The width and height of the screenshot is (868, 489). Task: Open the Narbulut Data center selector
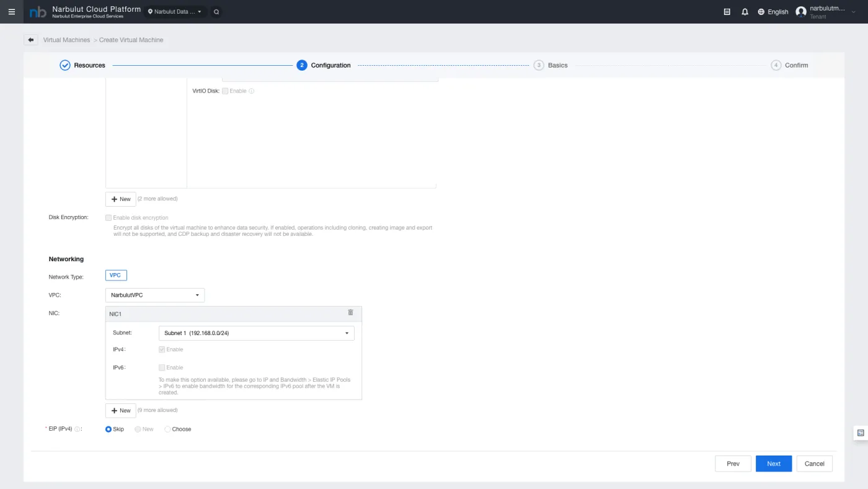click(x=175, y=12)
